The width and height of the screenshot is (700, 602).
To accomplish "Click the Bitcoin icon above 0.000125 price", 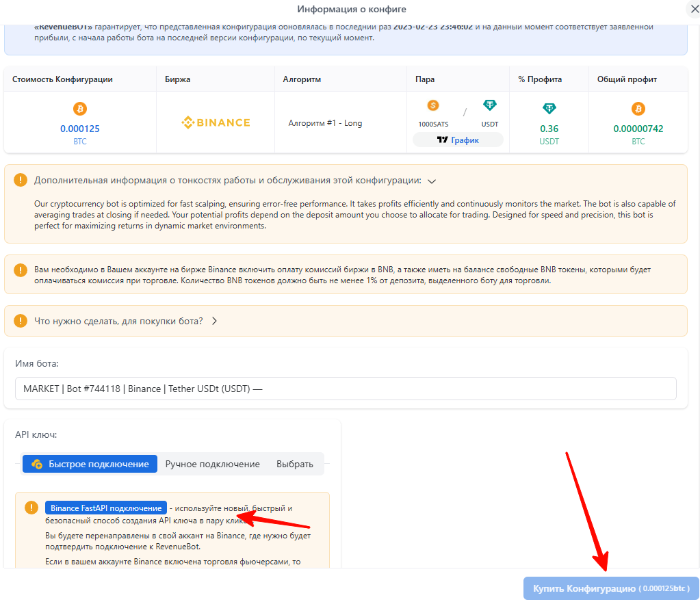I will click(80, 109).
